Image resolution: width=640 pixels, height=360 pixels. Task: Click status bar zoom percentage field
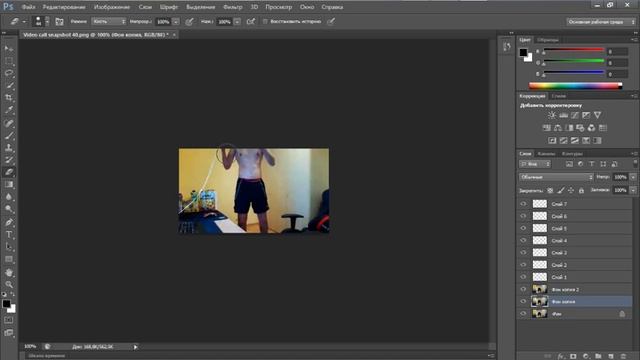[x=30, y=347]
